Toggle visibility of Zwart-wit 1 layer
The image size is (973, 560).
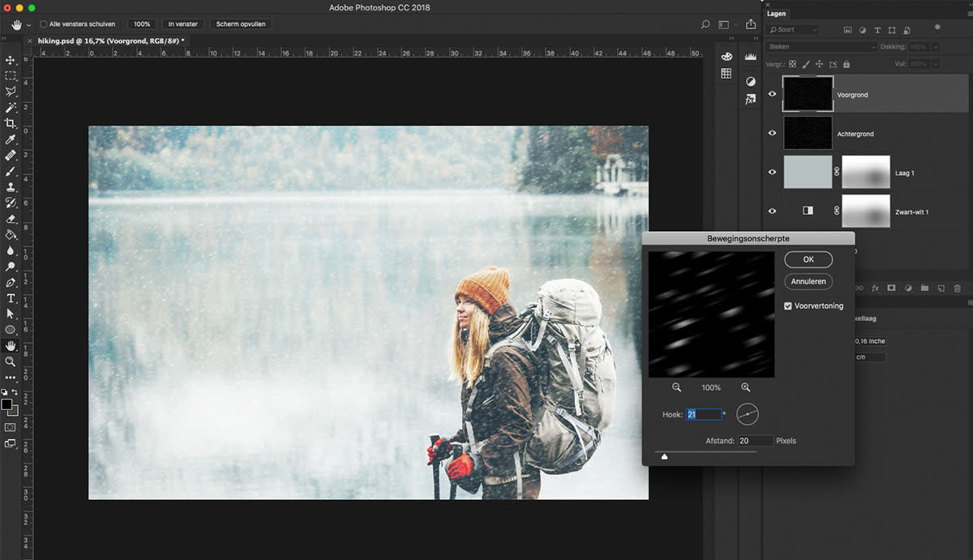[772, 211]
